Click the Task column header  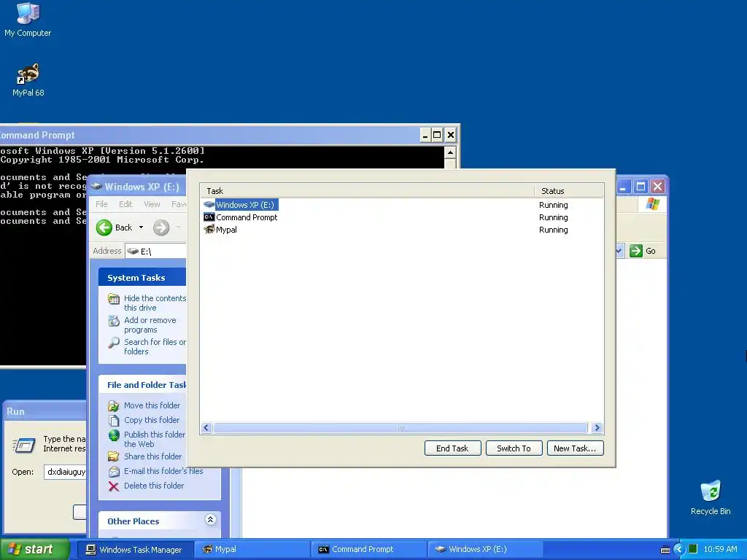tap(368, 191)
